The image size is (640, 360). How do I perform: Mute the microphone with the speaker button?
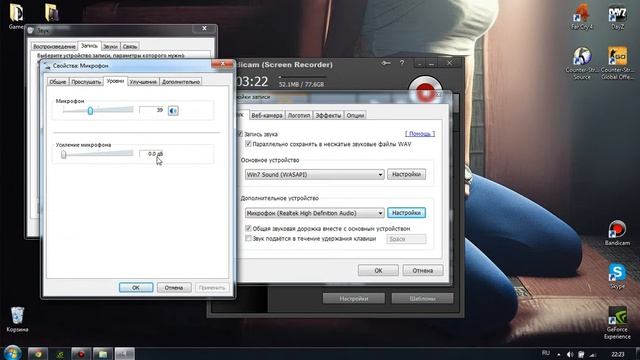[x=173, y=111]
